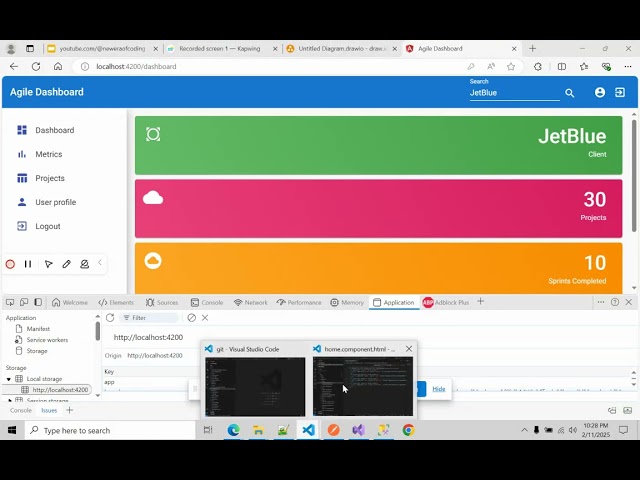Open the favorites list icon in browser toolbar
The width and height of the screenshot is (640, 480).
[584, 67]
